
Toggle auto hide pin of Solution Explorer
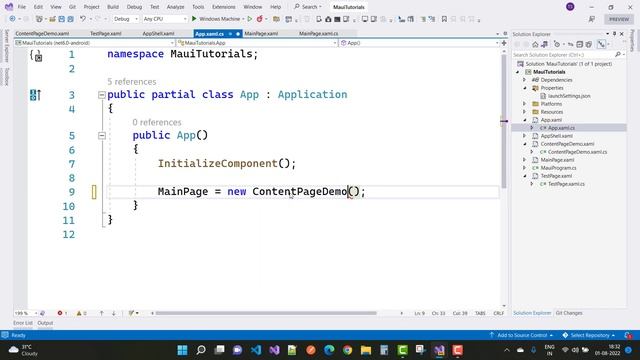click(x=614, y=34)
